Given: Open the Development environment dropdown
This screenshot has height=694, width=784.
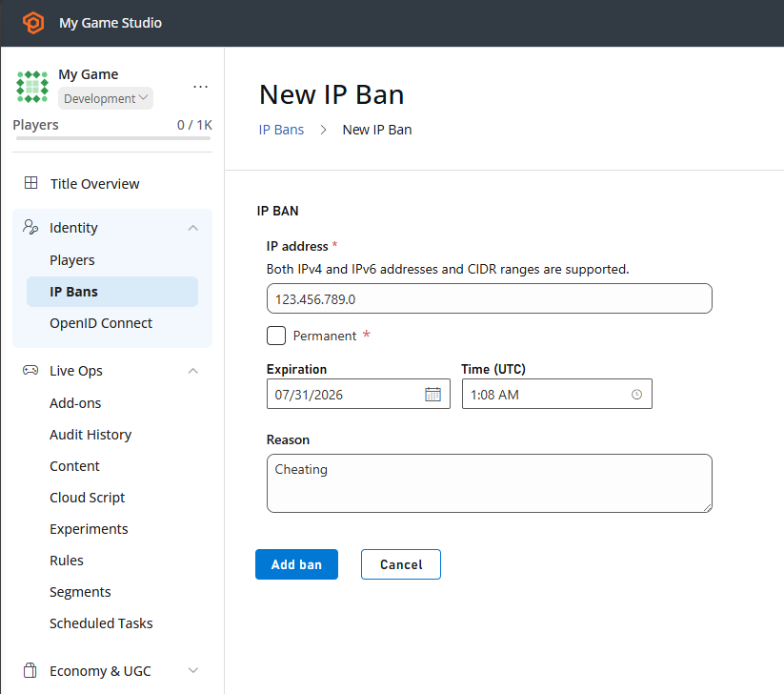Looking at the screenshot, I should click(x=106, y=98).
